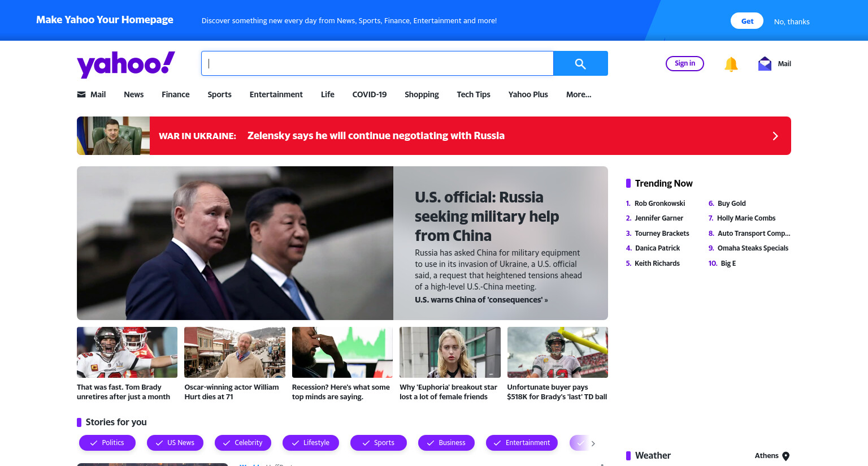Open the Russia seeking military help headline
Viewport: 868px width, 466px height.
[x=487, y=216]
